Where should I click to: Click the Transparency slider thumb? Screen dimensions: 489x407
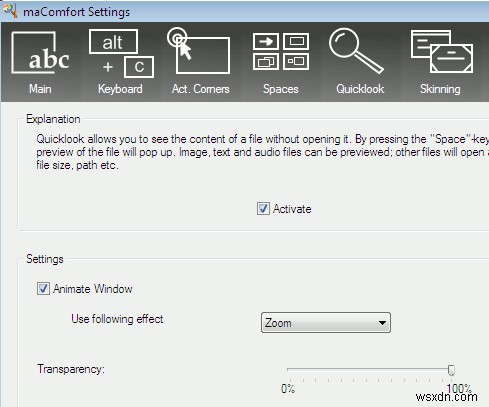[451, 370]
